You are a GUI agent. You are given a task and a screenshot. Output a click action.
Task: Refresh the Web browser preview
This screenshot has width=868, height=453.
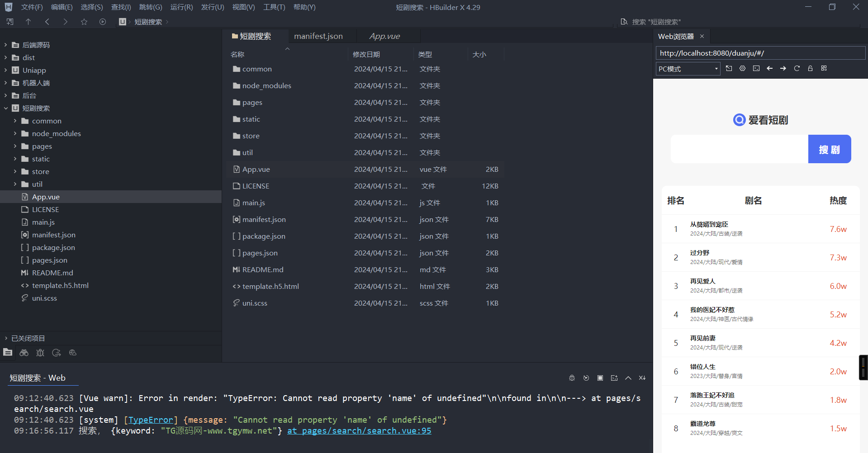797,68
